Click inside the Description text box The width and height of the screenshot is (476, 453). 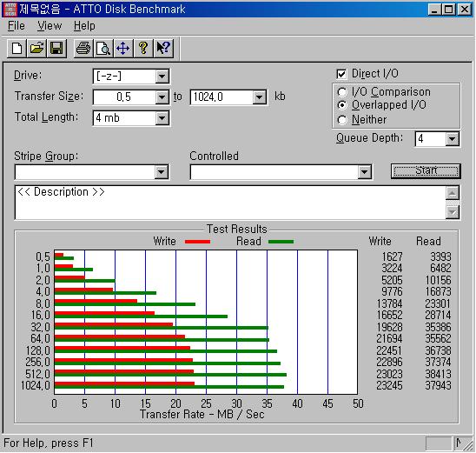tap(230, 203)
